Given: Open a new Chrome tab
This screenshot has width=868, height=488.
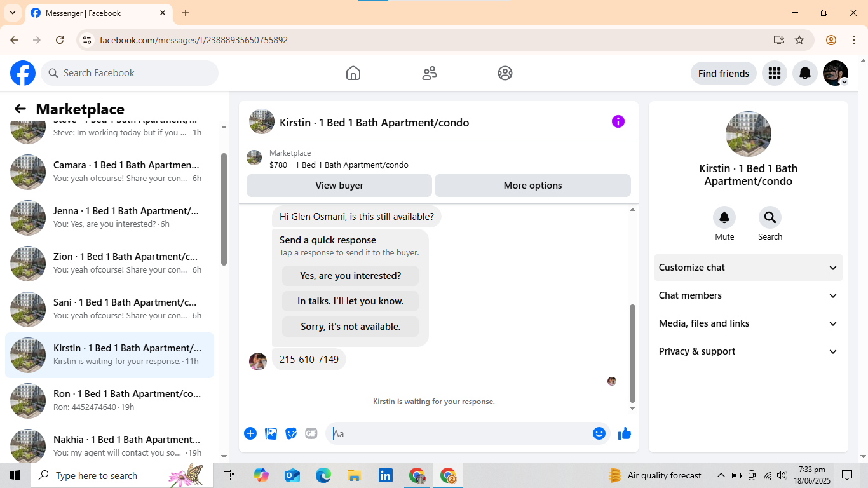Looking at the screenshot, I should [186, 13].
